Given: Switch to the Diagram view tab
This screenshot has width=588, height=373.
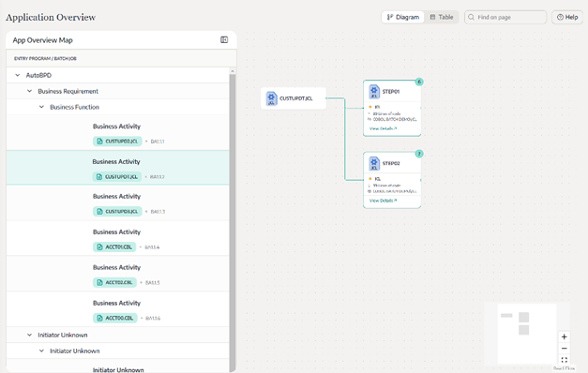Looking at the screenshot, I should [x=403, y=17].
